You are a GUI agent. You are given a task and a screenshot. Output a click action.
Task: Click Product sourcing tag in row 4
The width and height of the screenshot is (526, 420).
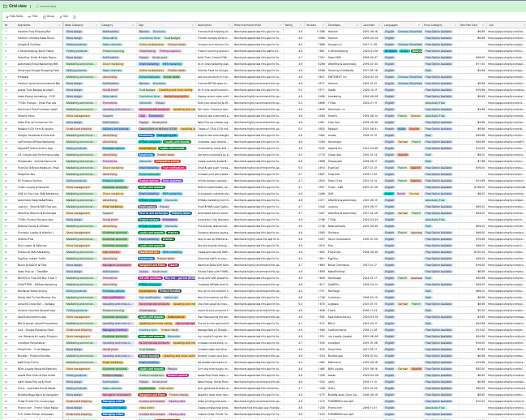pyautogui.click(x=113, y=51)
